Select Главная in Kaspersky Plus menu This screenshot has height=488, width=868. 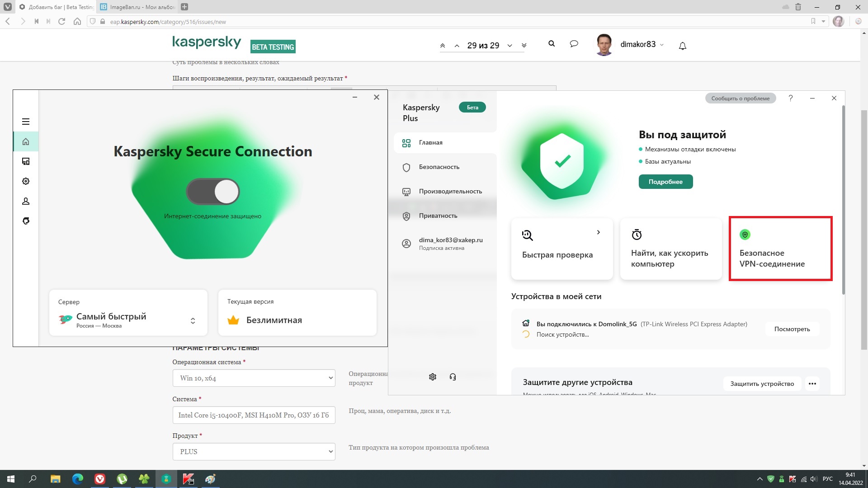tap(445, 143)
